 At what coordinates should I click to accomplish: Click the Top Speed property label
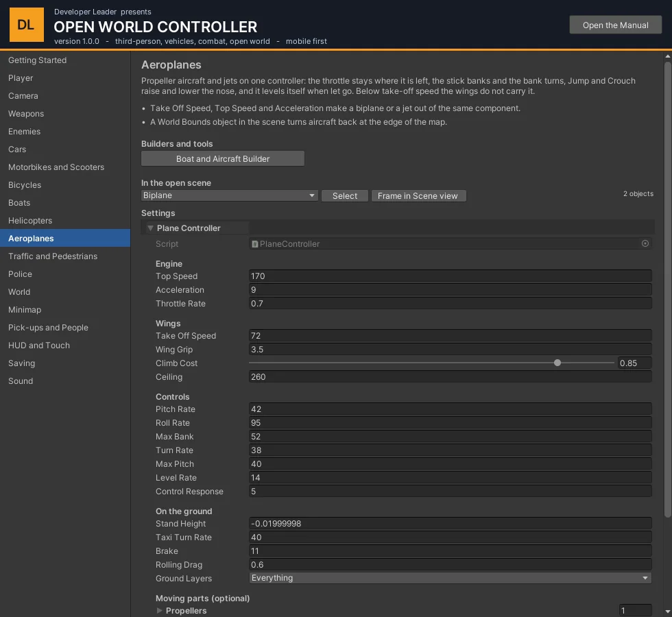[x=177, y=276]
